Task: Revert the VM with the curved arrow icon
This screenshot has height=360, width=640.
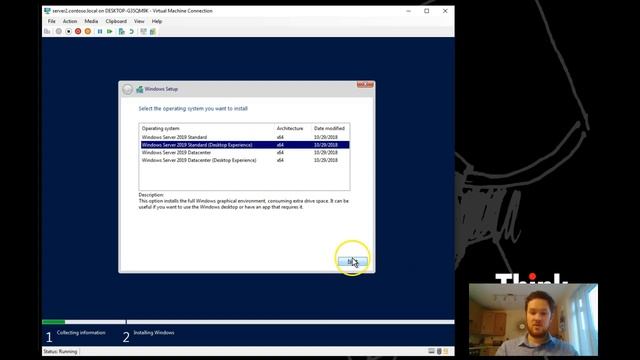Action: tap(131, 31)
